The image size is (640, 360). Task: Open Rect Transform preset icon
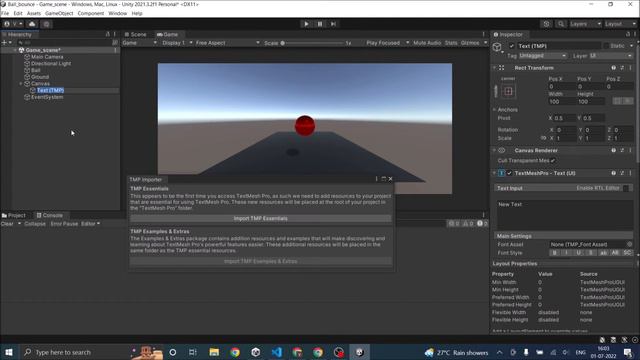(x=622, y=68)
